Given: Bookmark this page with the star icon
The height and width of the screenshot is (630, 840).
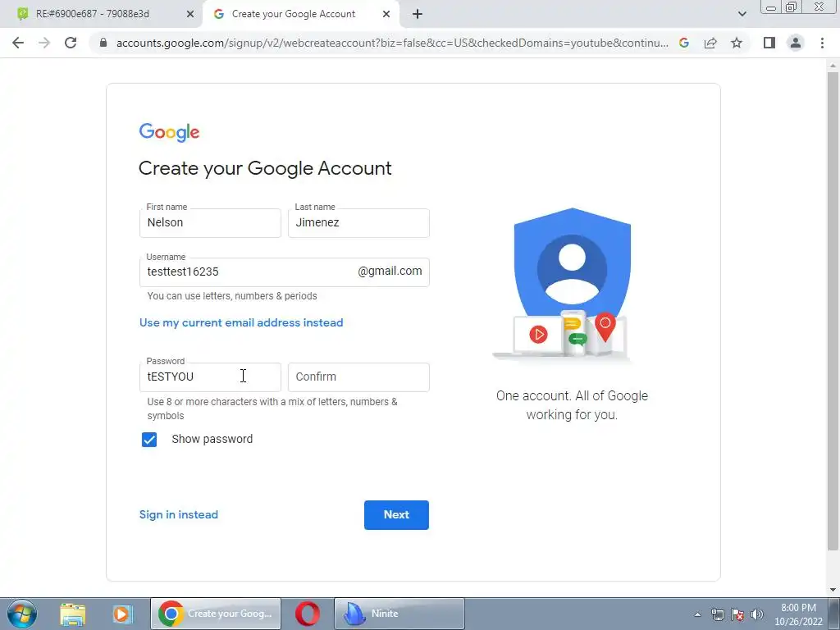Looking at the screenshot, I should 737,43.
